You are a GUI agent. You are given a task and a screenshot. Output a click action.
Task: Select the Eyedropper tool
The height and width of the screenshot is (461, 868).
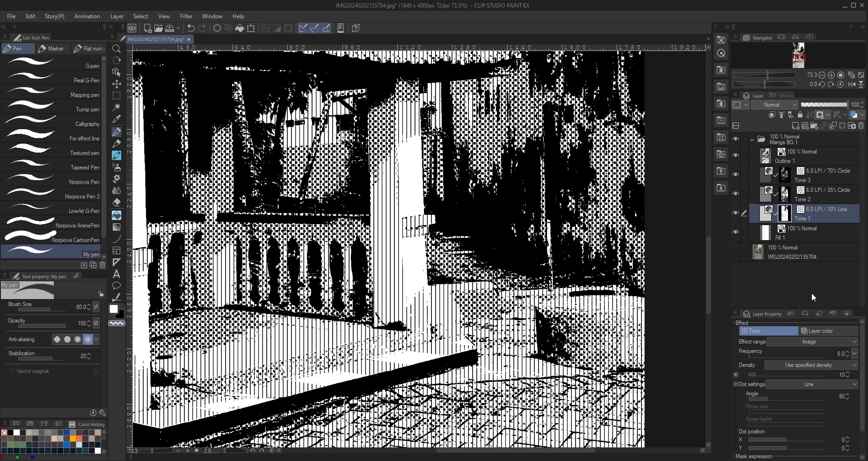click(x=117, y=119)
